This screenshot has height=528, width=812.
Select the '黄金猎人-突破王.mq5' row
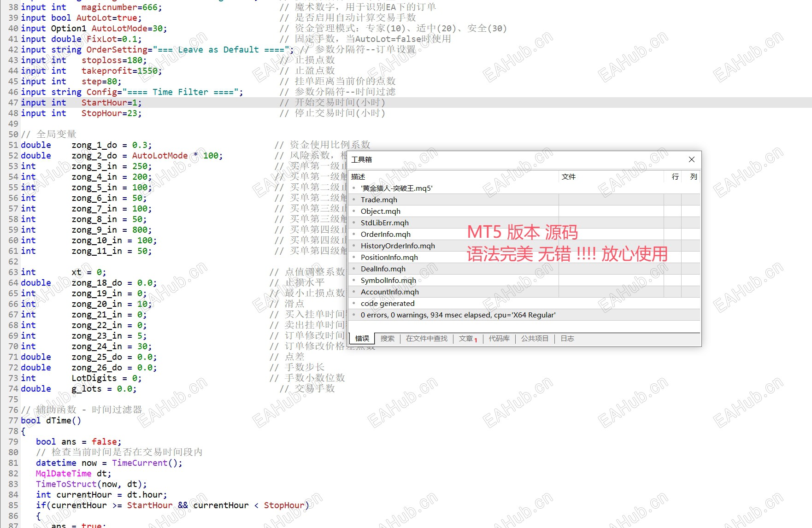click(x=524, y=188)
